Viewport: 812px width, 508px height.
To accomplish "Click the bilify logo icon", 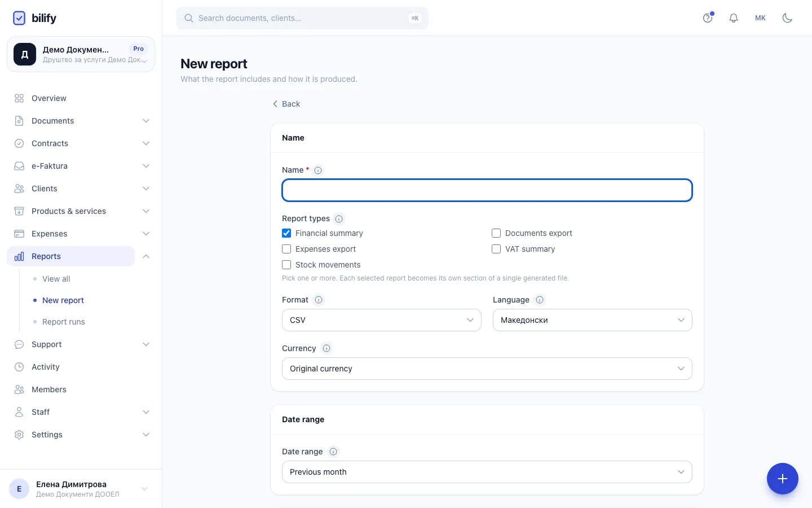I will 19,18.
